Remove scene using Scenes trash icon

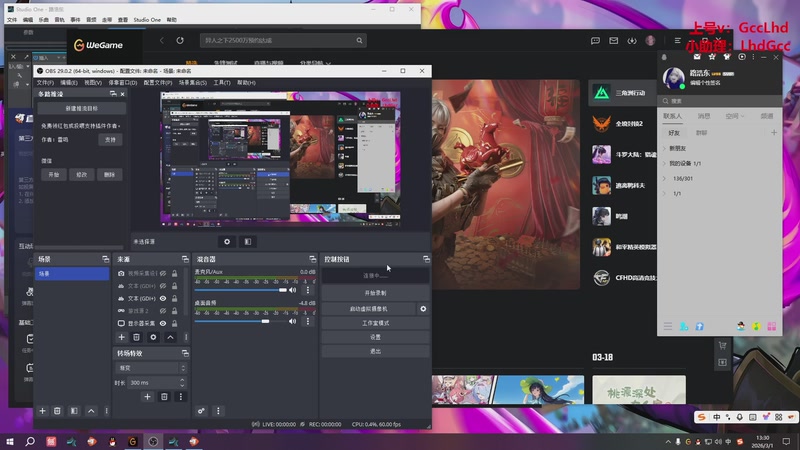57,411
